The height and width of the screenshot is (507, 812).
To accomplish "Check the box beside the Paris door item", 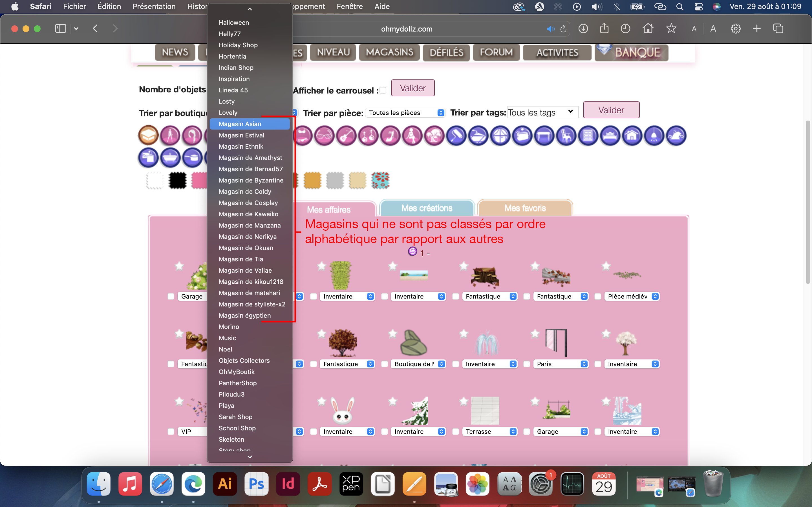I will pyautogui.click(x=526, y=364).
